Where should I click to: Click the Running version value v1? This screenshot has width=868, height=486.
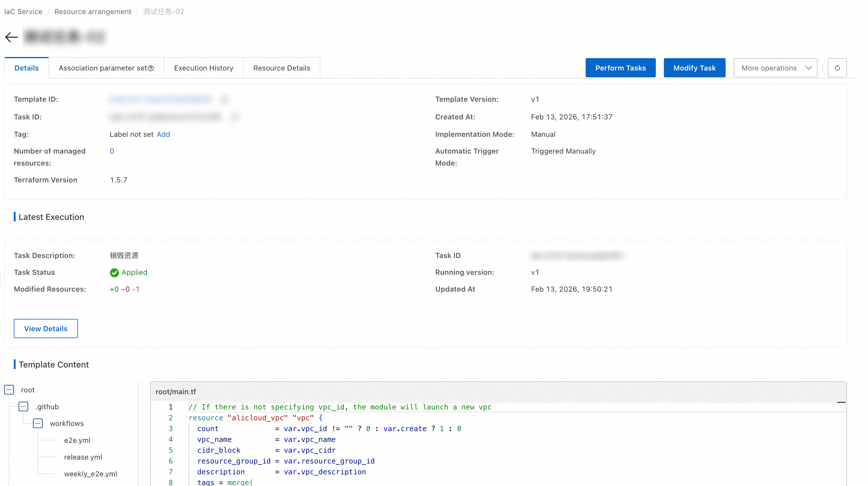[535, 272]
